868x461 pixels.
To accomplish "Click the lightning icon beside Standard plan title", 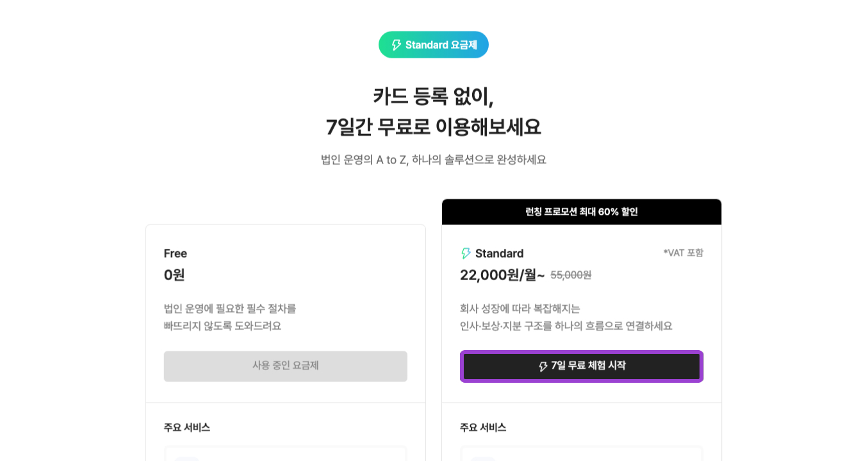I will click(466, 253).
